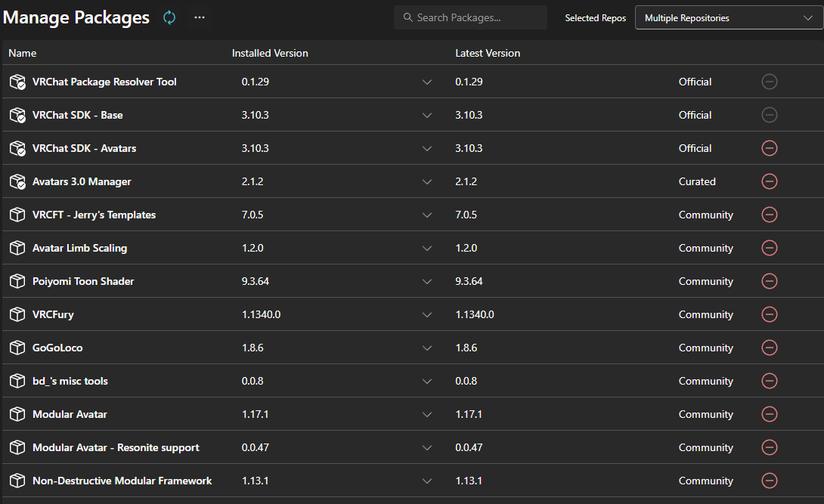Click remove icon for VRChat SDK - Base
Viewport: 824px width, 504px height.
point(770,115)
